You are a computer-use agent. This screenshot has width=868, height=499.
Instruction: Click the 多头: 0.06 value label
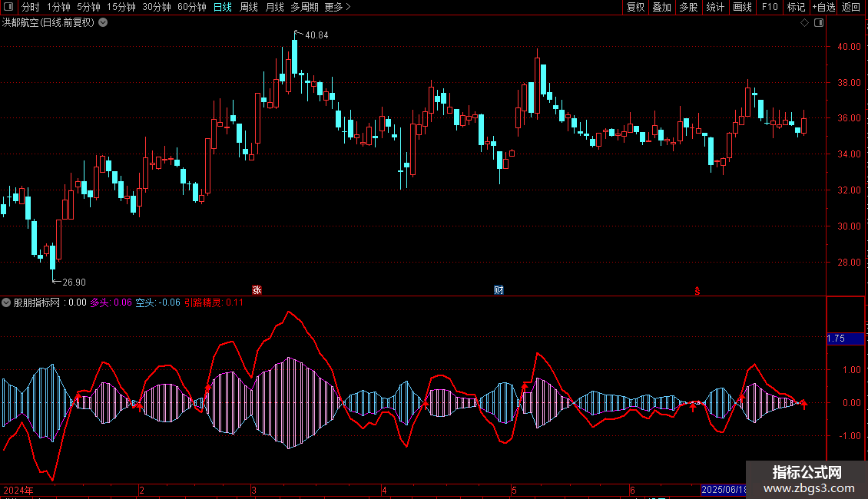[111, 302]
